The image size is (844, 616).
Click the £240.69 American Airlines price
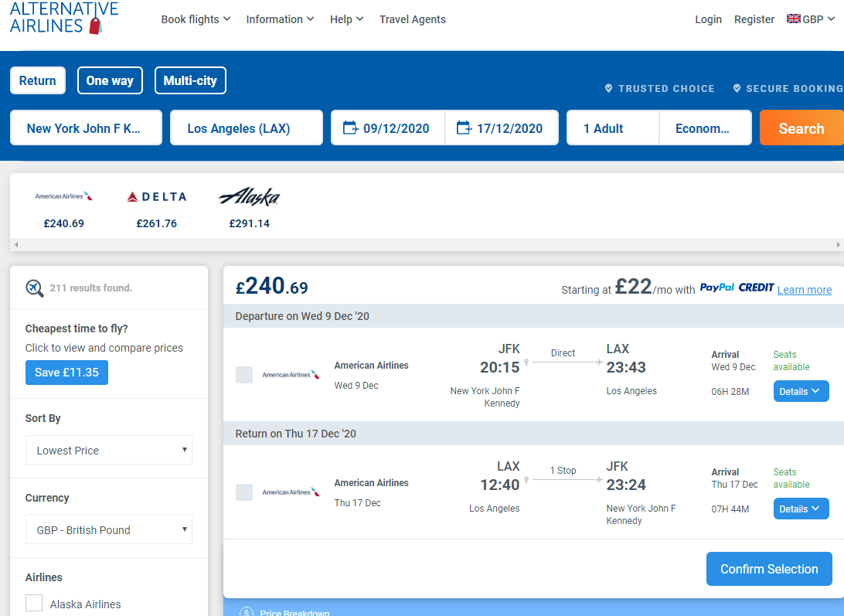[63, 223]
